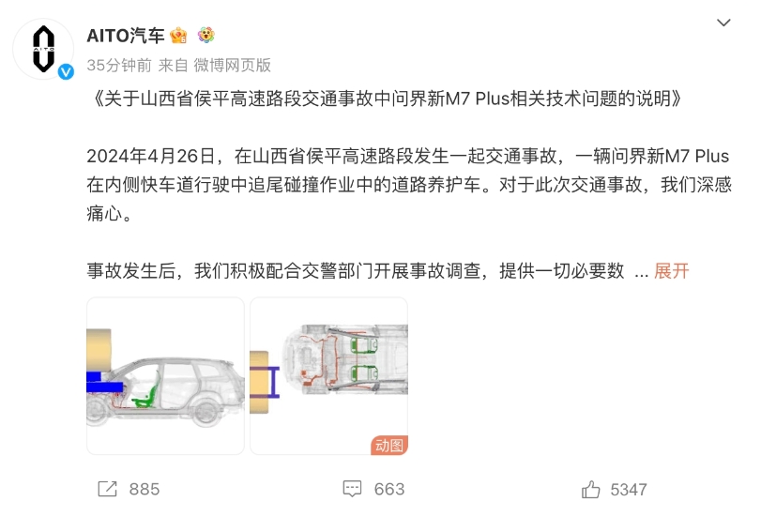Open the top-view car crash GIF thumbnail
The image size is (776, 532).
pos(328,375)
